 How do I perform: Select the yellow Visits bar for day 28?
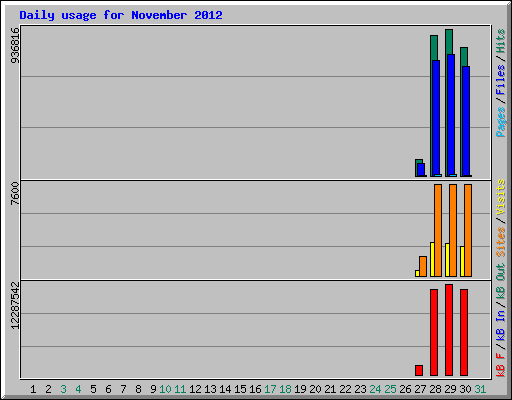[432, 259]
